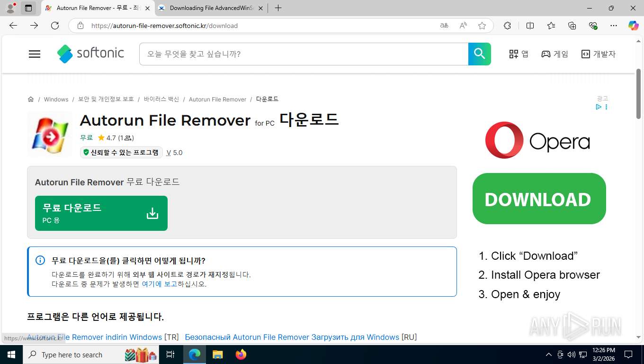Viewport: 644px width, 364px height.
Task: Activate the Read aloud icon
Action: point(463,26)
